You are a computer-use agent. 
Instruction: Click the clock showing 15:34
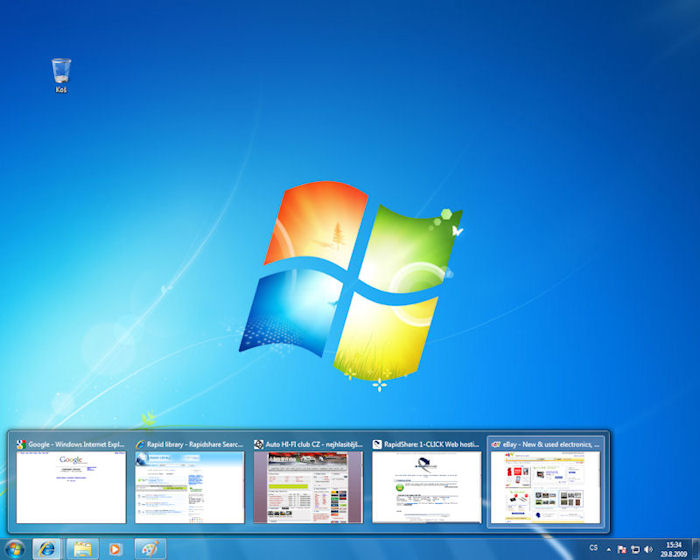click(672, 549)
